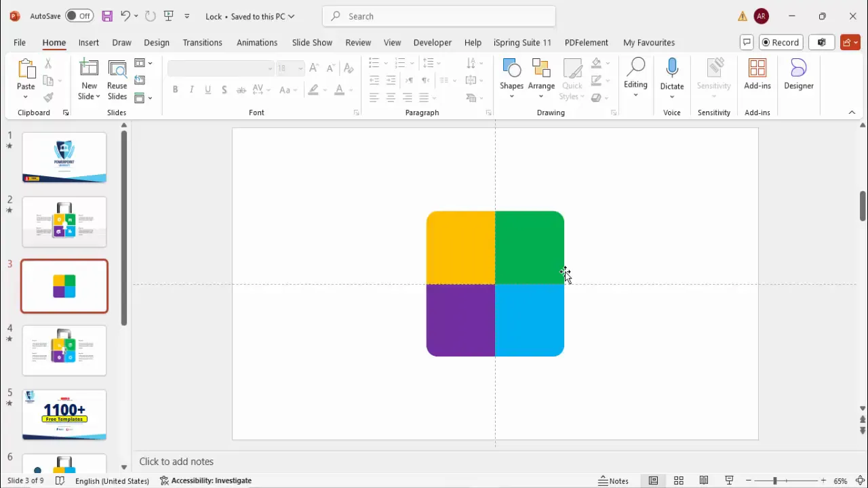This screenshot has width=868, height=488.
Task: Toggle bullet list formatting
Action: click(374, 63)
